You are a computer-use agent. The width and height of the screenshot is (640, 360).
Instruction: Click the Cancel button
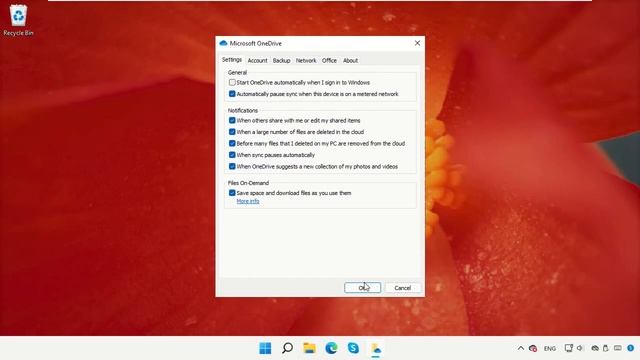pyautogui.click(x=402, y=288)
